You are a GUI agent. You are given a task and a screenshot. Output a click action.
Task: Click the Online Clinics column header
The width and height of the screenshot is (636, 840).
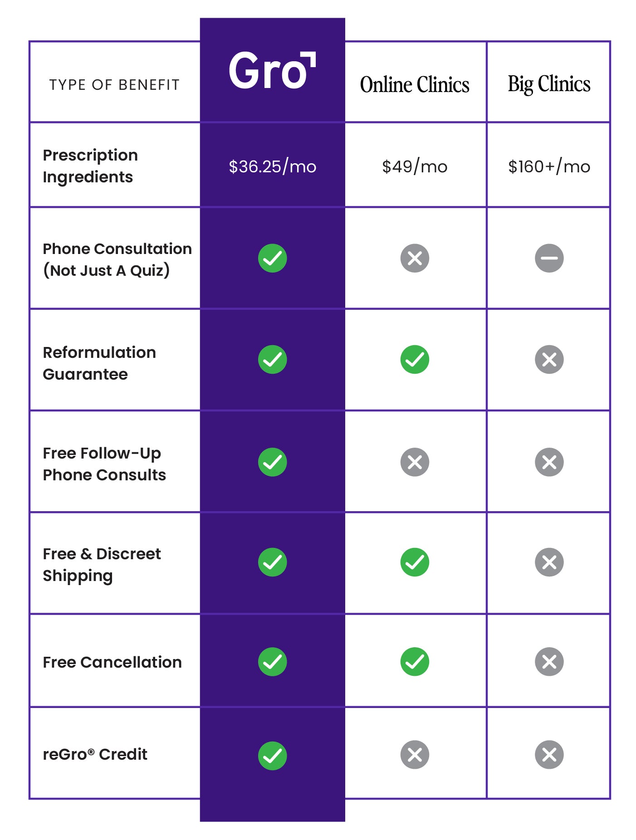(415, 85)
